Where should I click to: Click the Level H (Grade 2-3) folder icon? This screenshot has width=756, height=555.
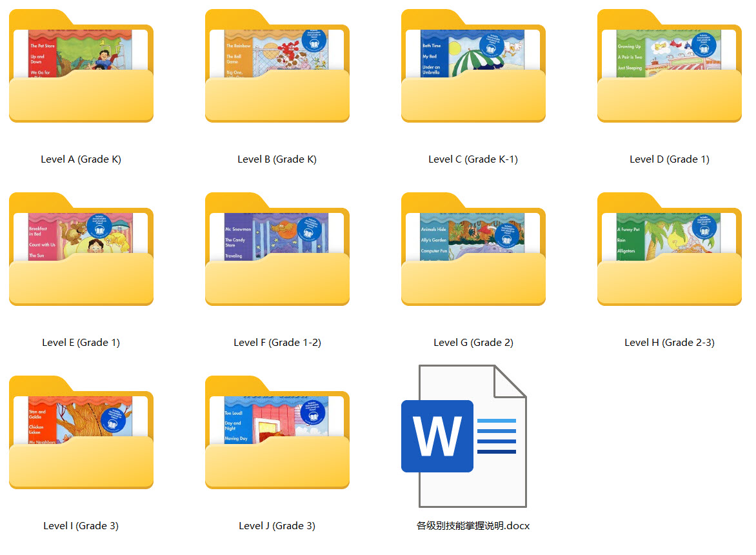point(670,250)
